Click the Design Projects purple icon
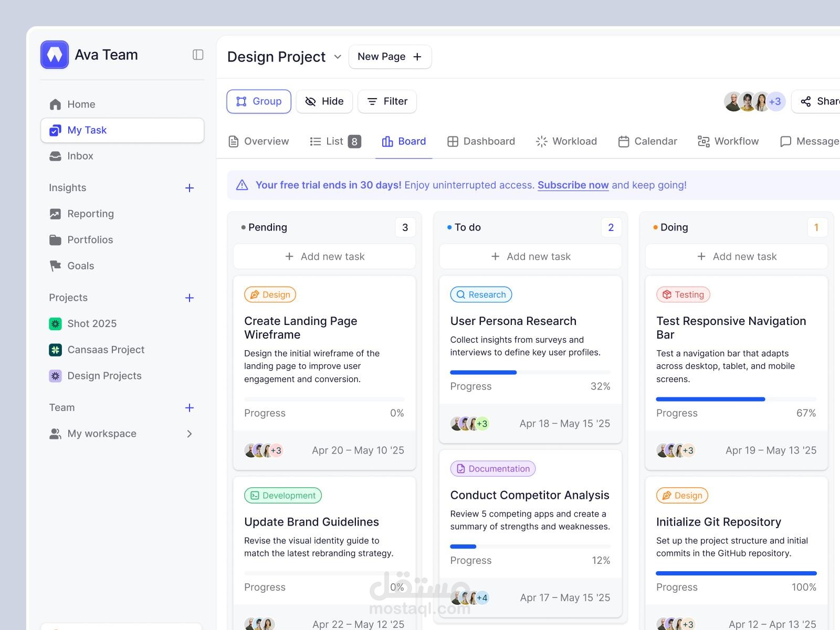This screenshot has height=630, width=840. 55,376
